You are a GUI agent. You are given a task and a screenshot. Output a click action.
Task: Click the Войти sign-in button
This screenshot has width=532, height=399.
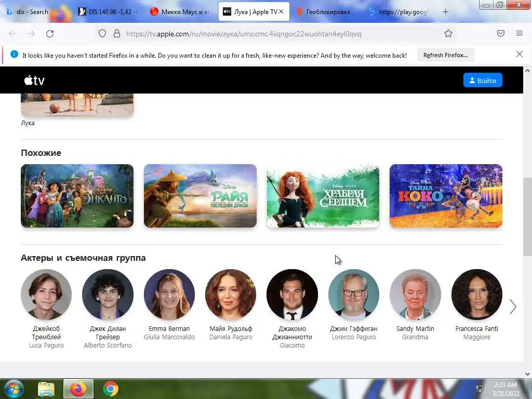click(483, 81)
